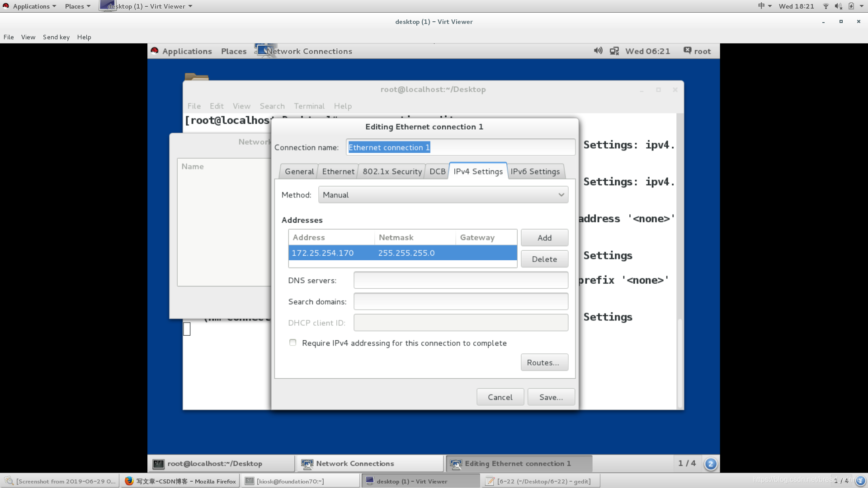Click the host volume muted icon
Screen dimensions: 868x488
(838, 6)
